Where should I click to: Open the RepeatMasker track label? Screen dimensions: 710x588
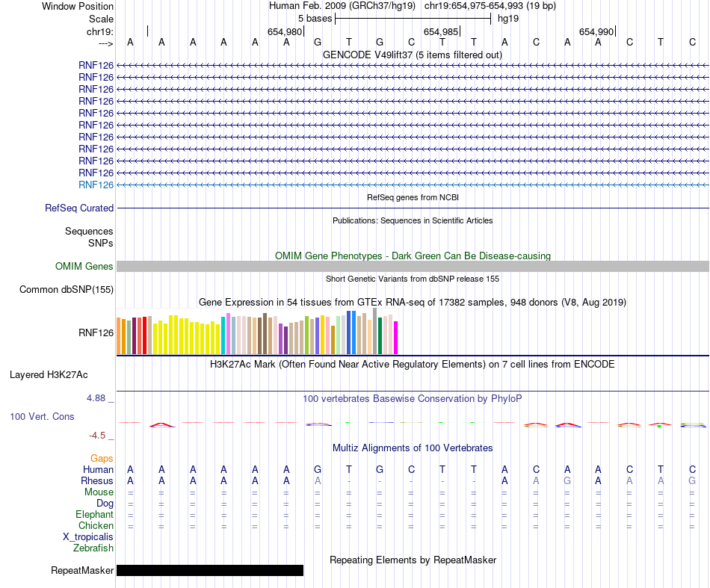(x=82, y=570)
